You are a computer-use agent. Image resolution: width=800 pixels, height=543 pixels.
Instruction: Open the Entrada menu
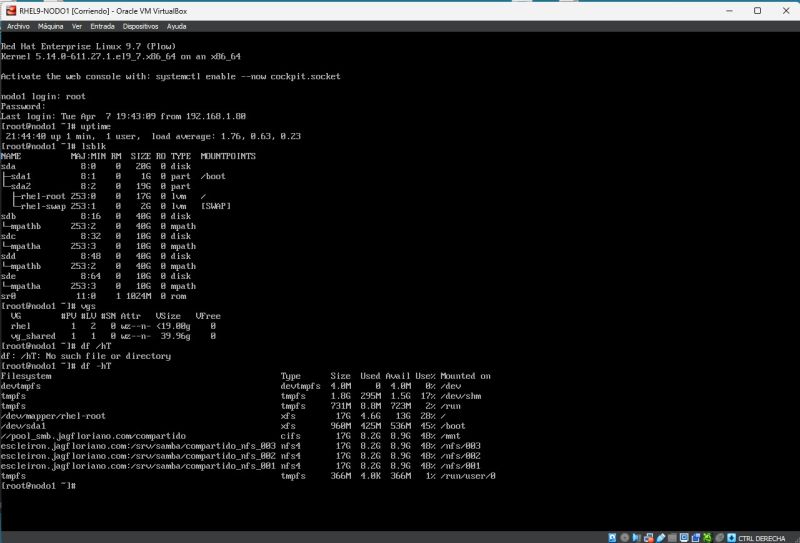click(103, 27)
